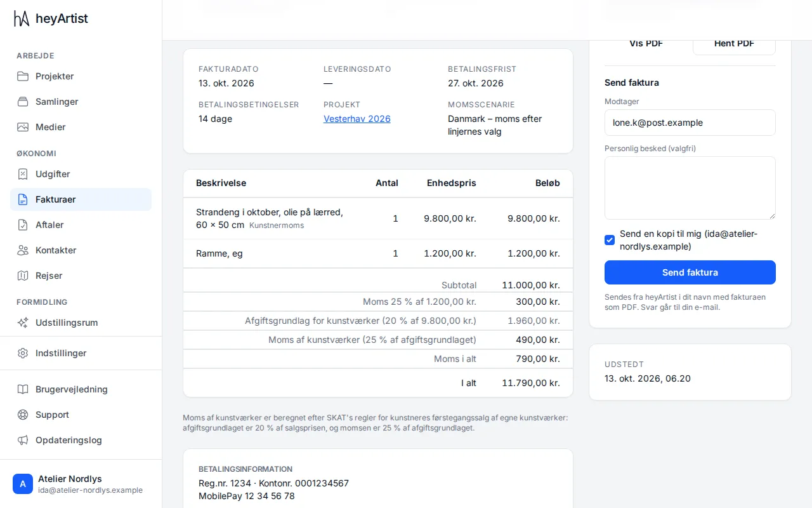Open Opdateringslog page
Image resolution: width=812 pixels, height=508 pixels.
pyautogui.click(x=81, y=440)
